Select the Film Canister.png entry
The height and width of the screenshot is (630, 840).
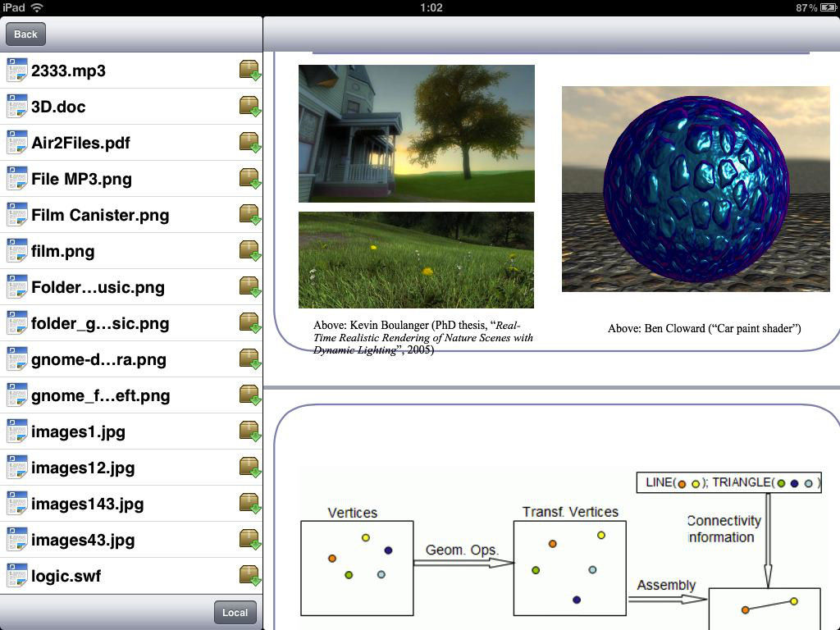point(100,215)
